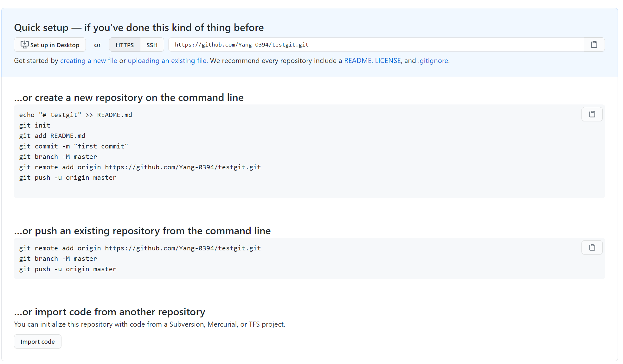623x364 pixels.
Task: Click the 'push an existing repository' heading
Action: coord(142,231)
